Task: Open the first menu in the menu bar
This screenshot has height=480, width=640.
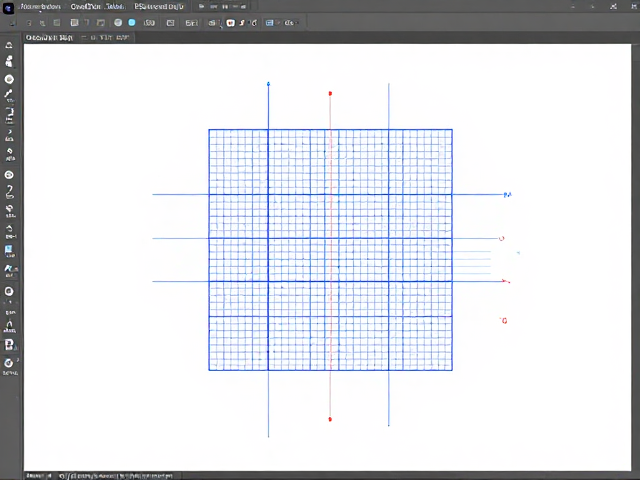Action: [40, 7]
